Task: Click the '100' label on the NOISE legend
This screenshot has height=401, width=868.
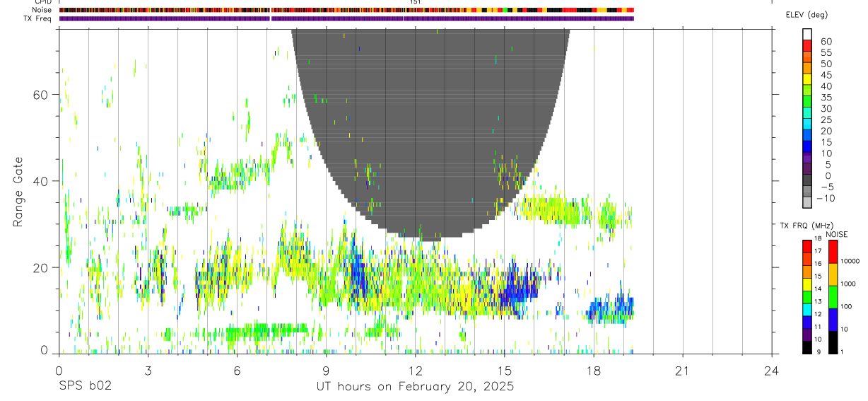Action: 846,306
